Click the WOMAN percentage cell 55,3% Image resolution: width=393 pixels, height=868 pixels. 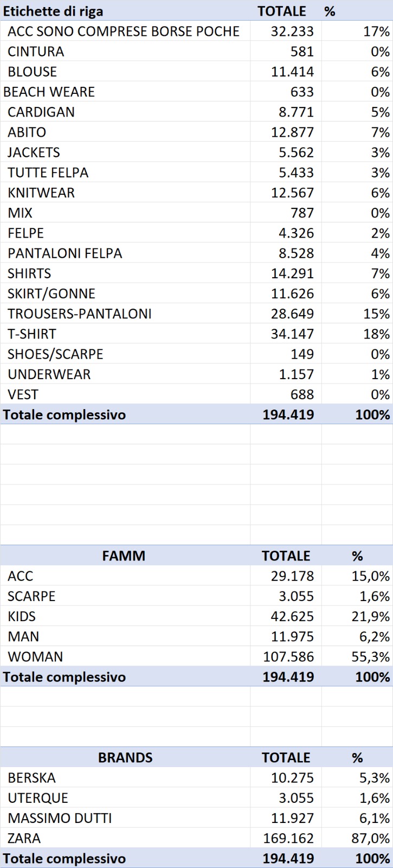(x=371, y=656)
